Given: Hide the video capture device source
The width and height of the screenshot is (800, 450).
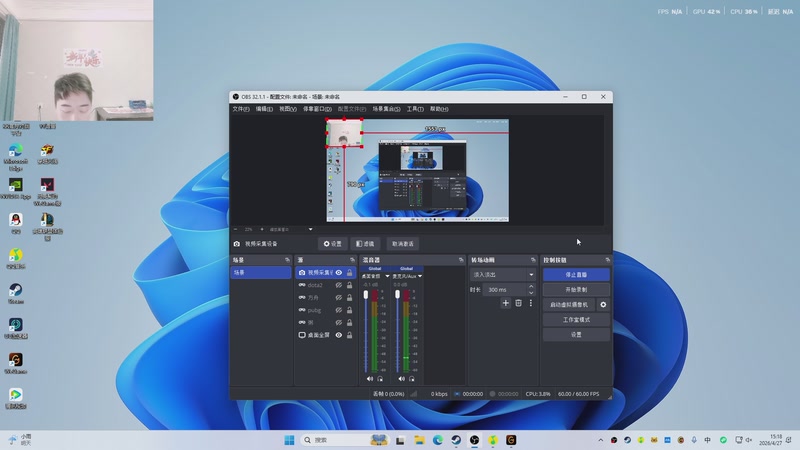Looking at the screenshot, I should 339,272.
